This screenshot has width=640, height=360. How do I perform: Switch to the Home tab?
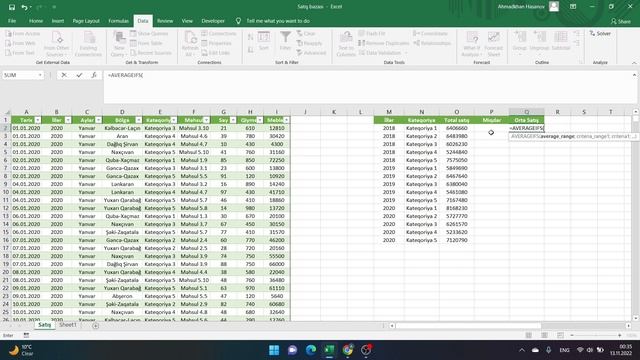point(36,21)
